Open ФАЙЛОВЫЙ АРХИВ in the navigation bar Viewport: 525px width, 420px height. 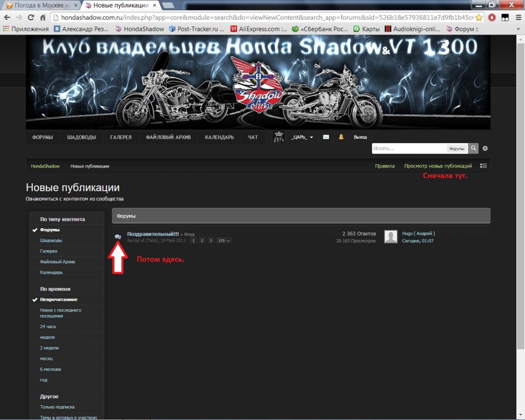(x=168, y=137)
